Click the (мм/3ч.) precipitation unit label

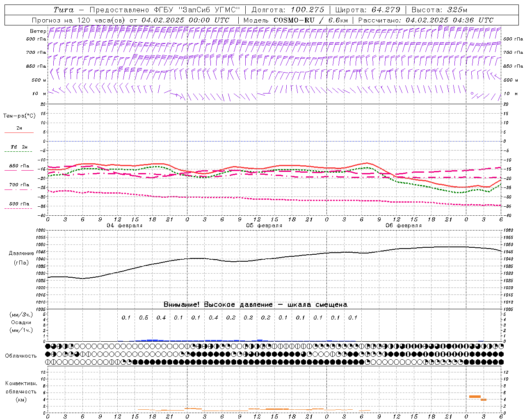point(21,315)
